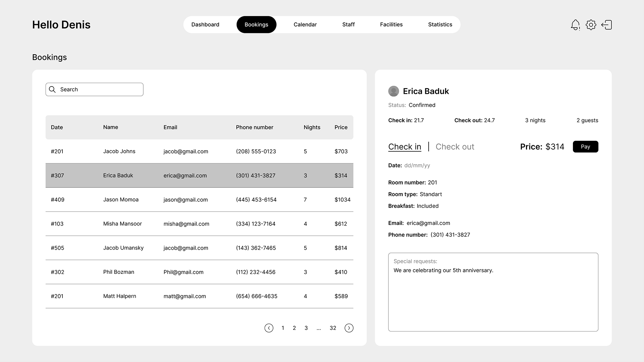This screenshot has width=644, height=362.
Task: Click the logout icon
Action: [x=606, y=25]
